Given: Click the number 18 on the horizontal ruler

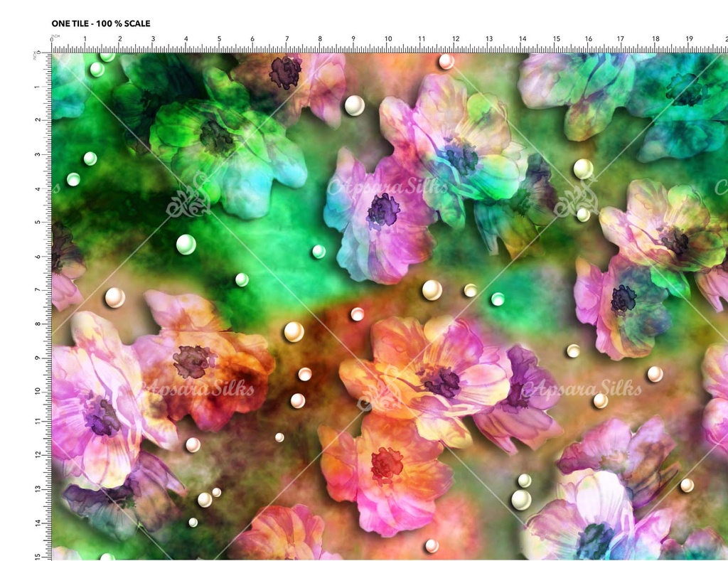Looking at the screenshot, I should (655, 39).
